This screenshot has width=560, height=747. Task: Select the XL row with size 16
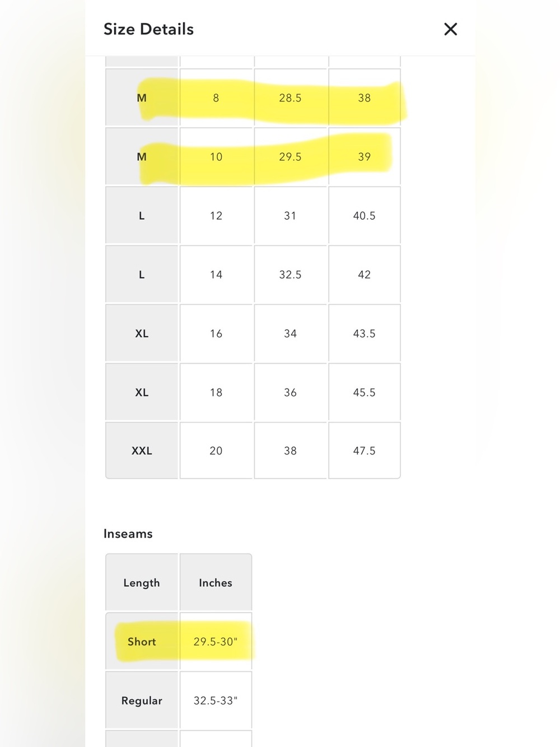pyautogui.click(x=253, y=333)
